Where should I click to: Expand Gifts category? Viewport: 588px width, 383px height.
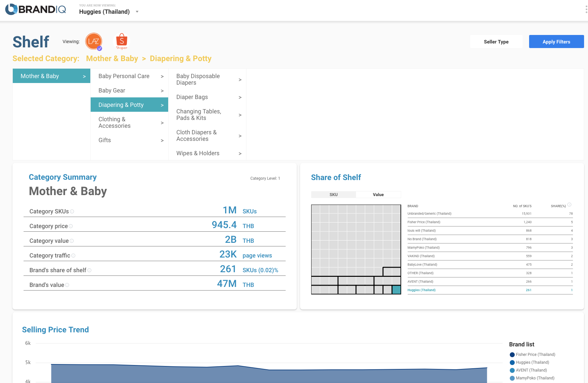(x=129, y=140)
